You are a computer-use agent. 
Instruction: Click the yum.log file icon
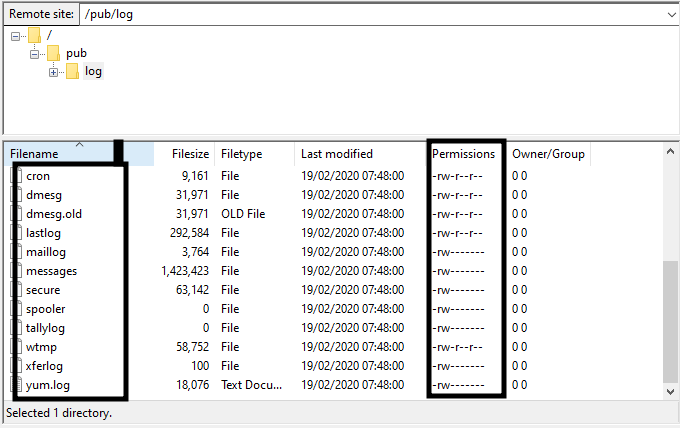17,385
